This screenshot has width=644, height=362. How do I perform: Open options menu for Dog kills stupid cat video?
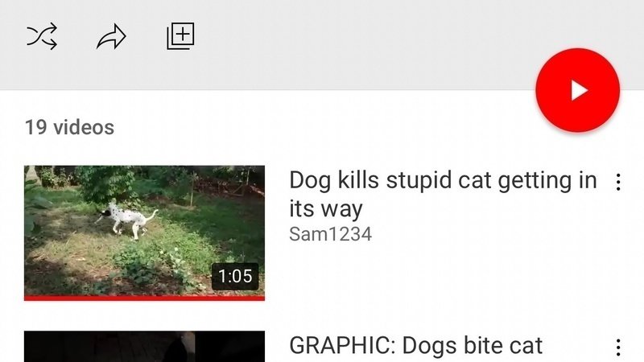click(618, 182)
